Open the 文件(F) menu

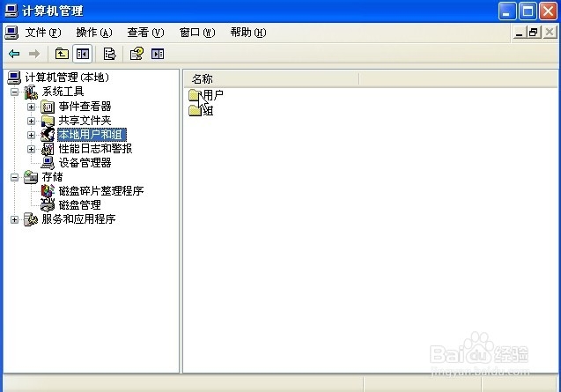tap(43, 33)
